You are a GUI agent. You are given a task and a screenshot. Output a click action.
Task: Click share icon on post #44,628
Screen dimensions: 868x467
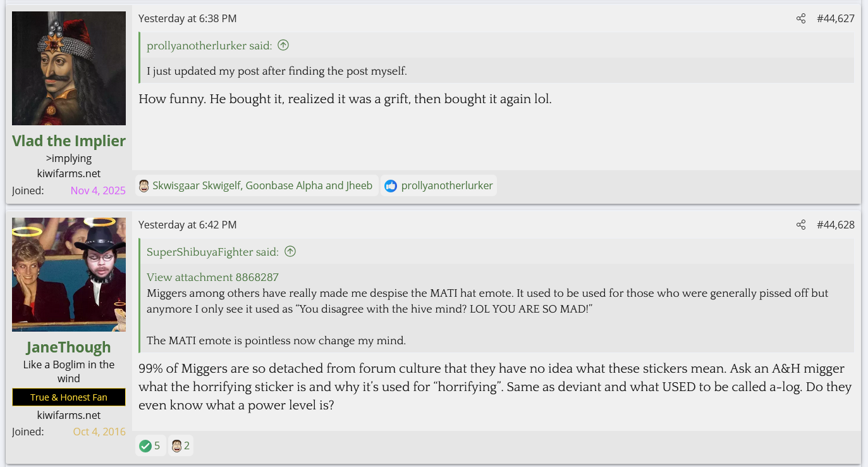tap(801, 225)
